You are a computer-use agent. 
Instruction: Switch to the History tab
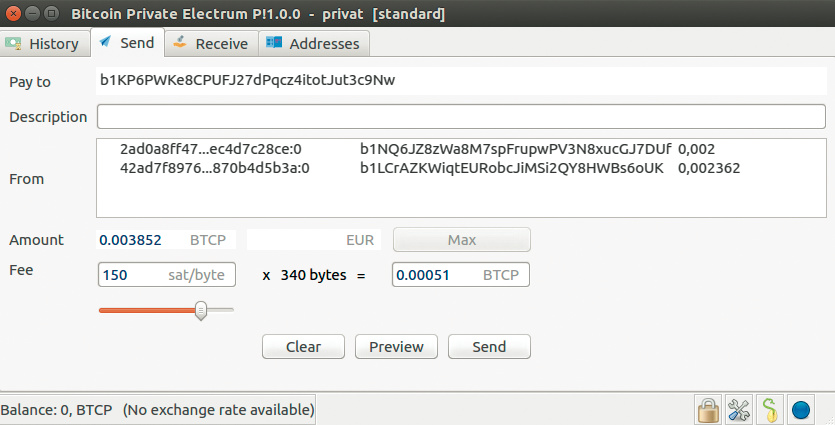pyautogui.click(x=43, y=44)
